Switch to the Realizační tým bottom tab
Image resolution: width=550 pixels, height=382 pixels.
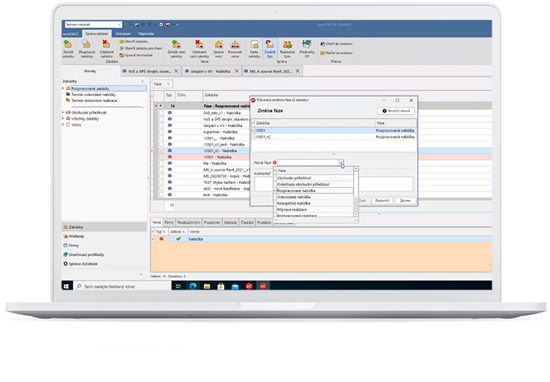point(189,222)
